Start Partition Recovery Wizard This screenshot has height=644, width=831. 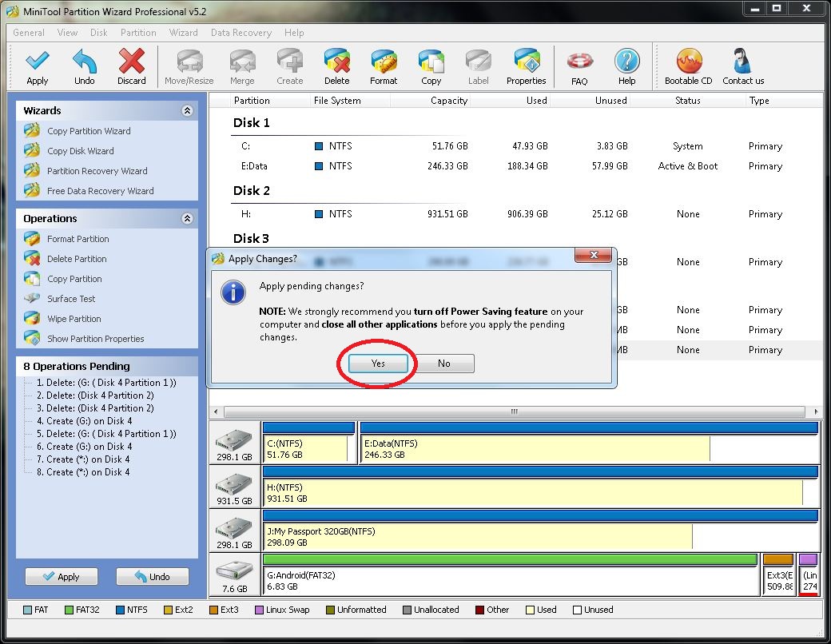click(97, 171)
